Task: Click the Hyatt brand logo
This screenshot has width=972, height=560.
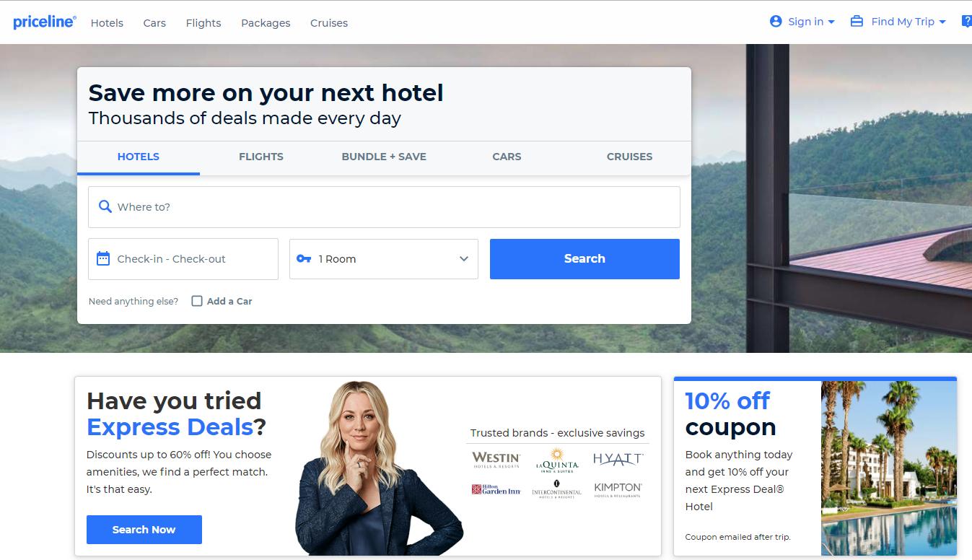Action: coord(618,459)
